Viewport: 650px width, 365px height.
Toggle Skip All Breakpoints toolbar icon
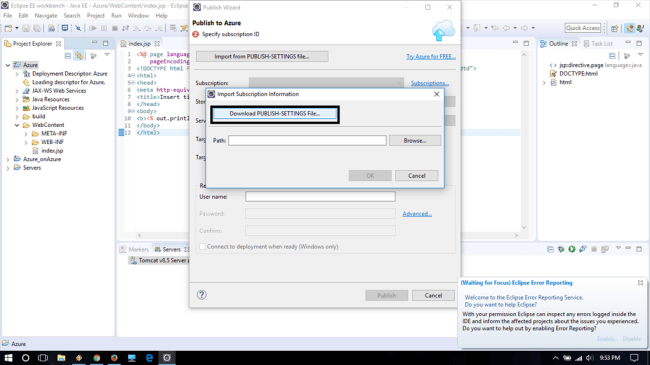[x=78, y=28]
